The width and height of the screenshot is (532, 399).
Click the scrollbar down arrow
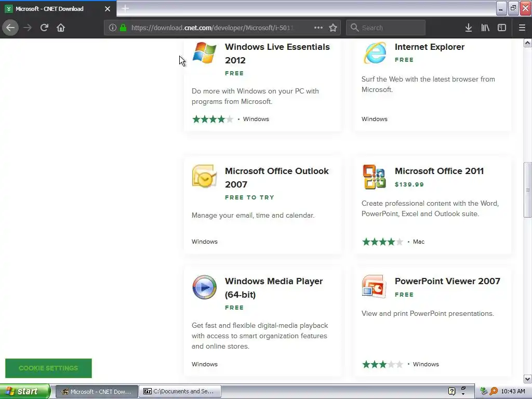click(x=528, y=379)
